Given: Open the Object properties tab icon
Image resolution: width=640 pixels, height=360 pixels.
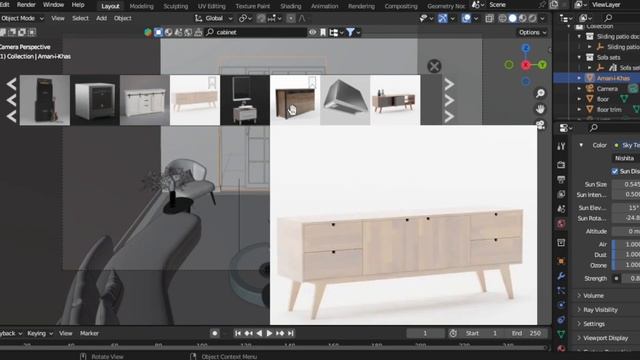Looking at the screenshot, I should click(561, 261).
